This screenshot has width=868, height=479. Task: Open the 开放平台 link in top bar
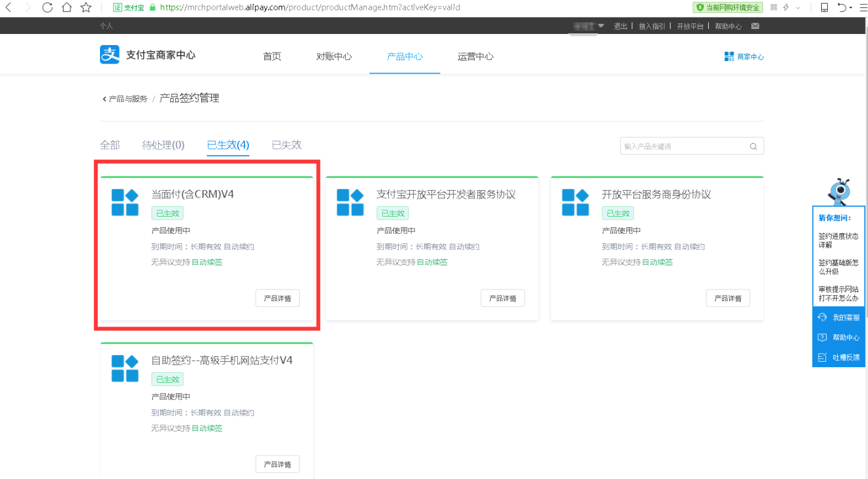click(x=690, y=26)
